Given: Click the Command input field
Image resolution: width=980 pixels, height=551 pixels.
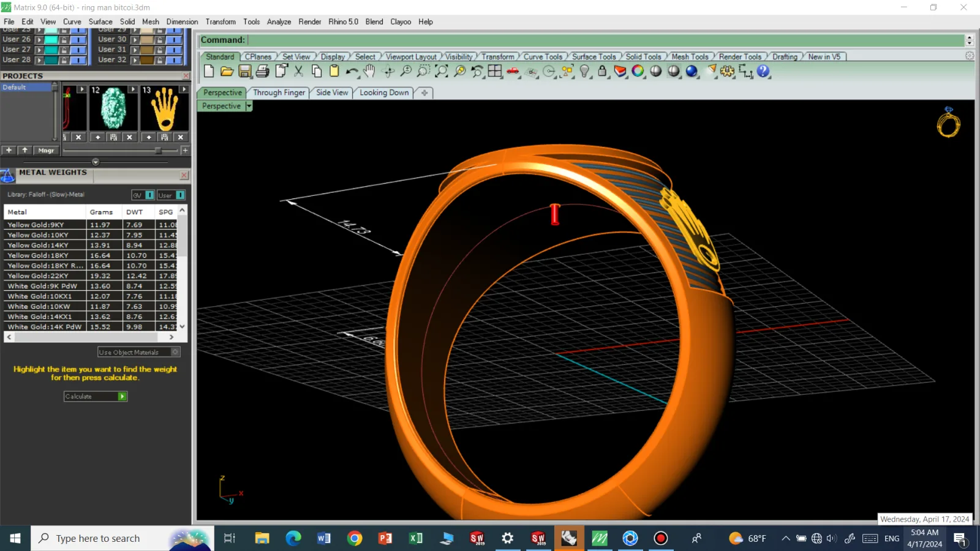Looking at the screenshot, I should tap(605, 40).
